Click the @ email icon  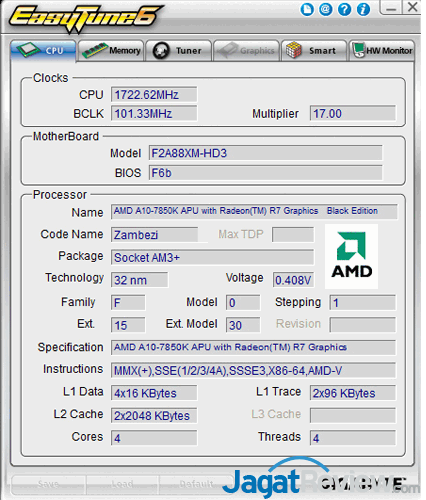(326, 9)
